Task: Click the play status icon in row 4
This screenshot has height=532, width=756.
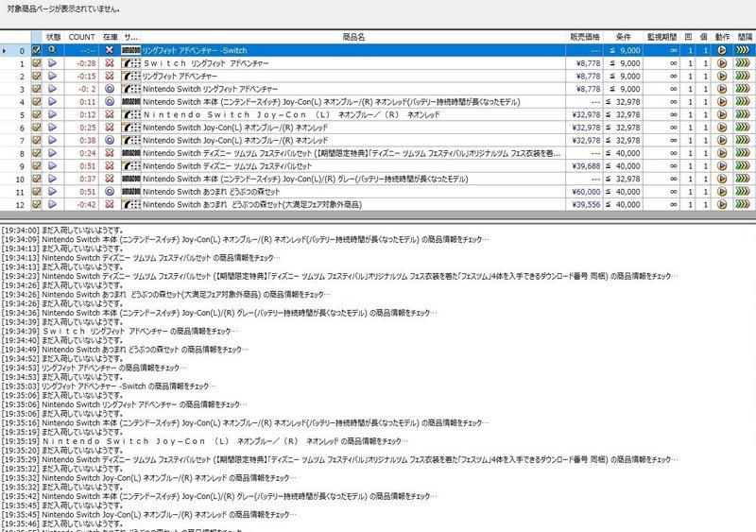Action: click(x=53, y=102)
